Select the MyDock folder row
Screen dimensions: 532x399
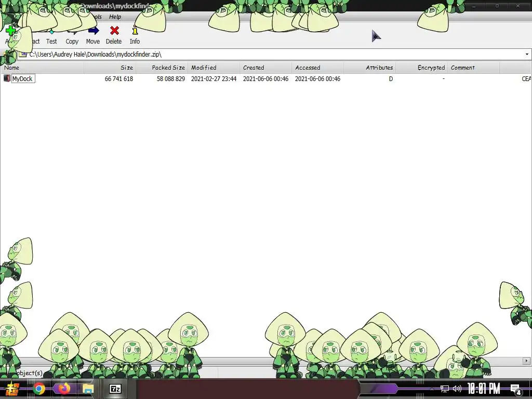pyautogui.click(x=266, y=79)
